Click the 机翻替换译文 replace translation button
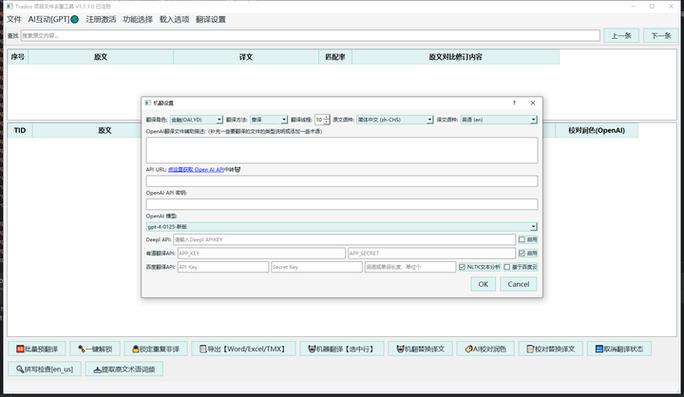The height and width of the screenshot is (397, 684). coord(421,349)
